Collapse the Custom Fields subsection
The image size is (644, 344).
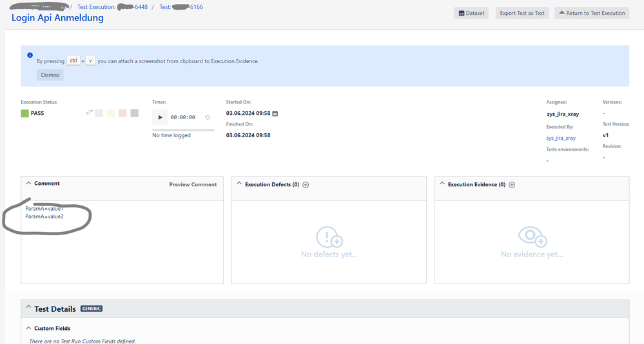(28, 328)
